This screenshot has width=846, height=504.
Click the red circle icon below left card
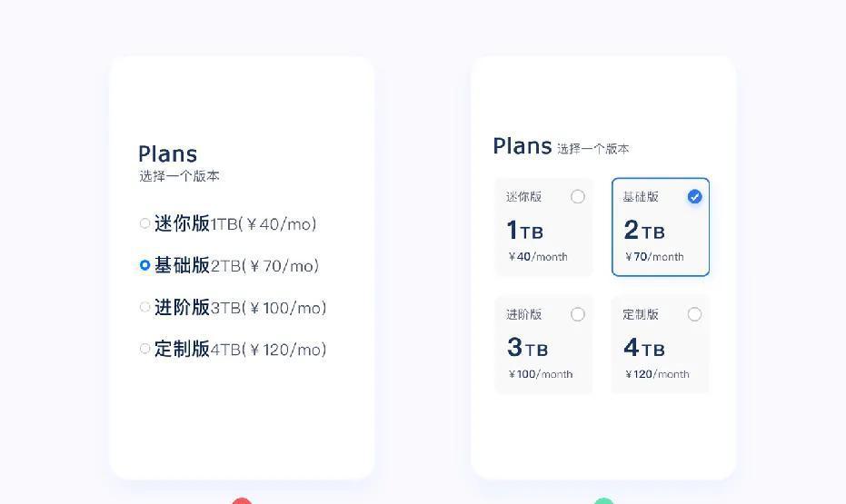tap(242, 500)
